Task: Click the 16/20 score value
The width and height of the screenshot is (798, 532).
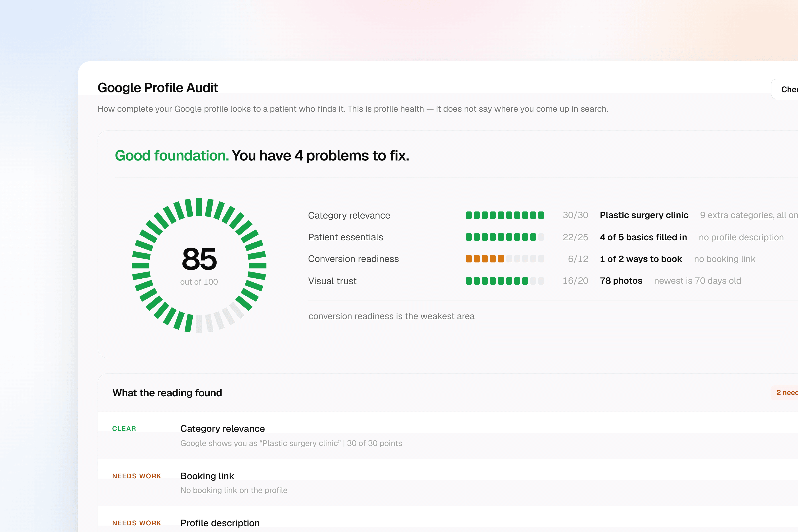Action: point(575,281)
